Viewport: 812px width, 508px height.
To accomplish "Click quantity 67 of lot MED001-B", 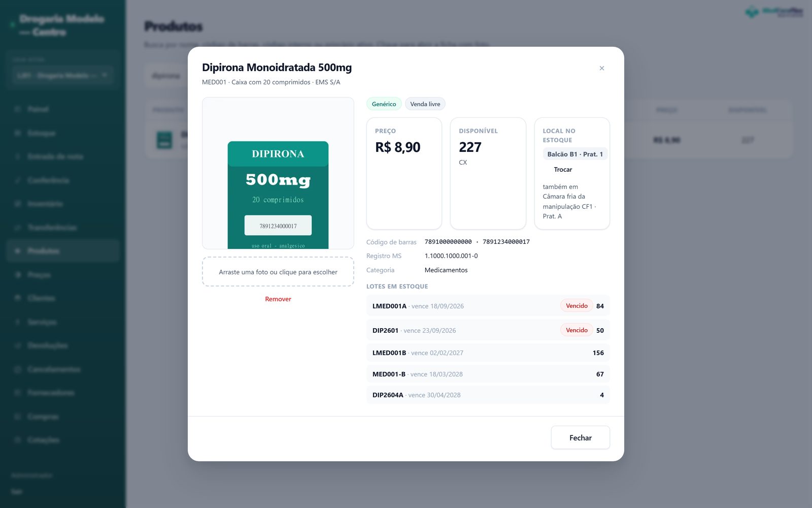I will pos(600,374).
